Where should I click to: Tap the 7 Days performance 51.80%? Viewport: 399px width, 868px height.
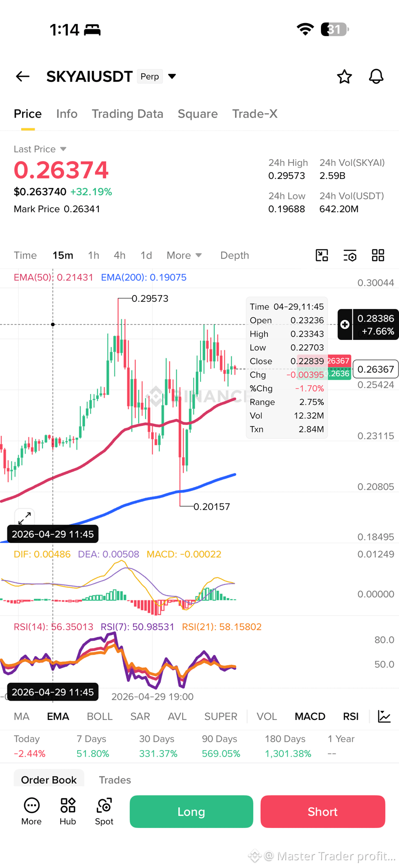pyautogui.click(x=93, y=754)
